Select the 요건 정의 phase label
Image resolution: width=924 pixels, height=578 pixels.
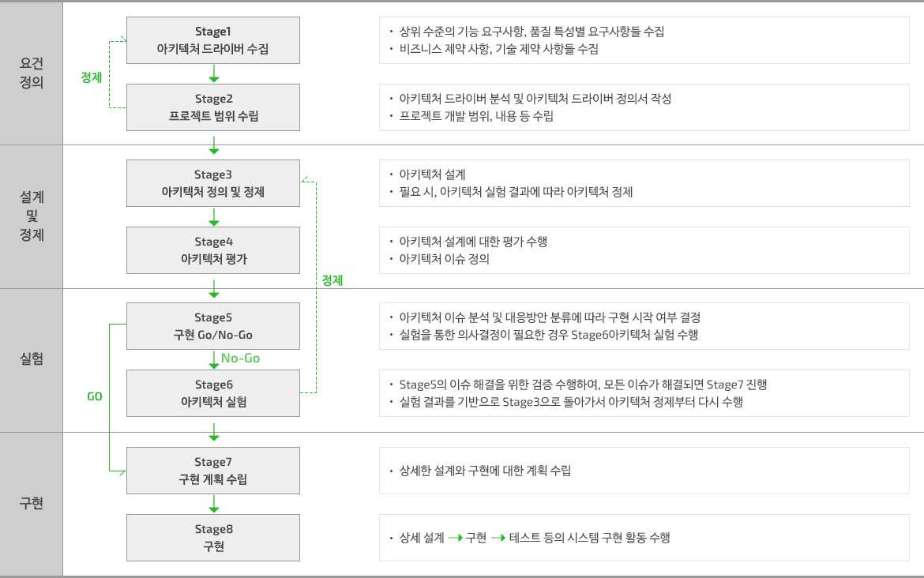point(32,73)
